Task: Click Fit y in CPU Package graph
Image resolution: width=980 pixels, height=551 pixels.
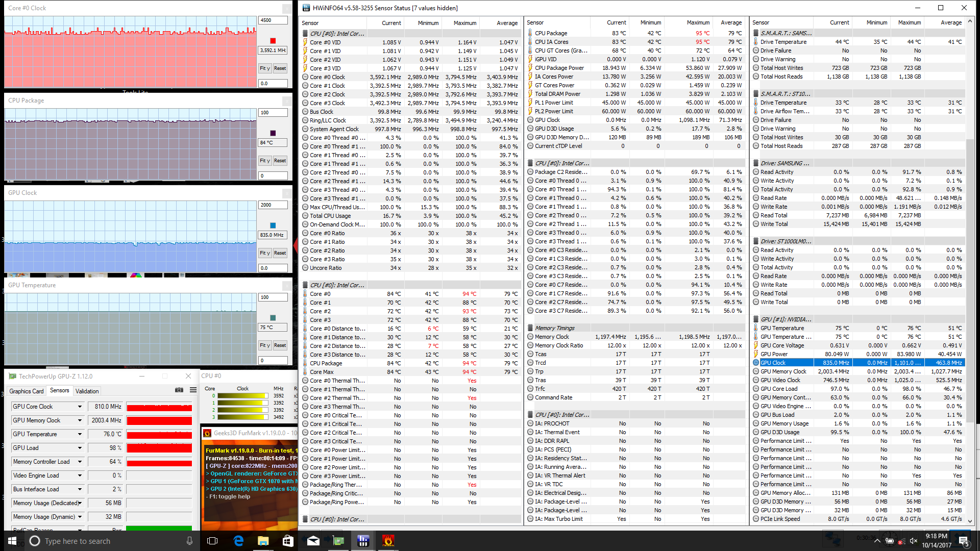Action: tap(264, 161)
